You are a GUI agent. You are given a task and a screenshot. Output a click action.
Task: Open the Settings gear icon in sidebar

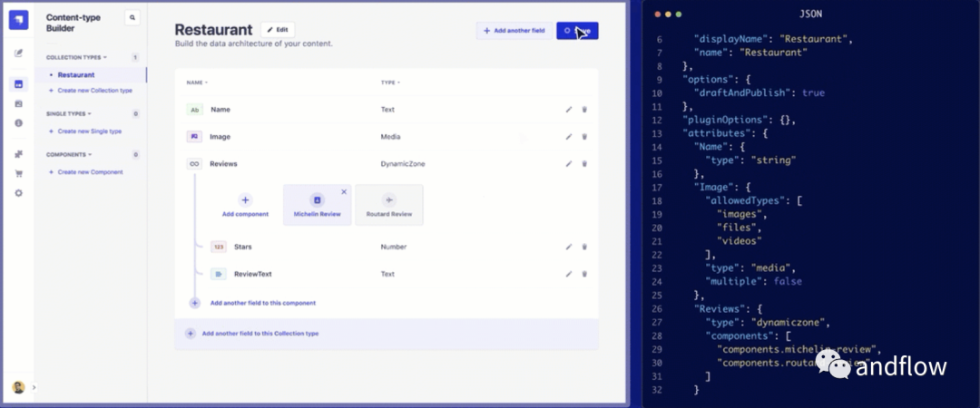pyautogui.click(x=19, y=192)
